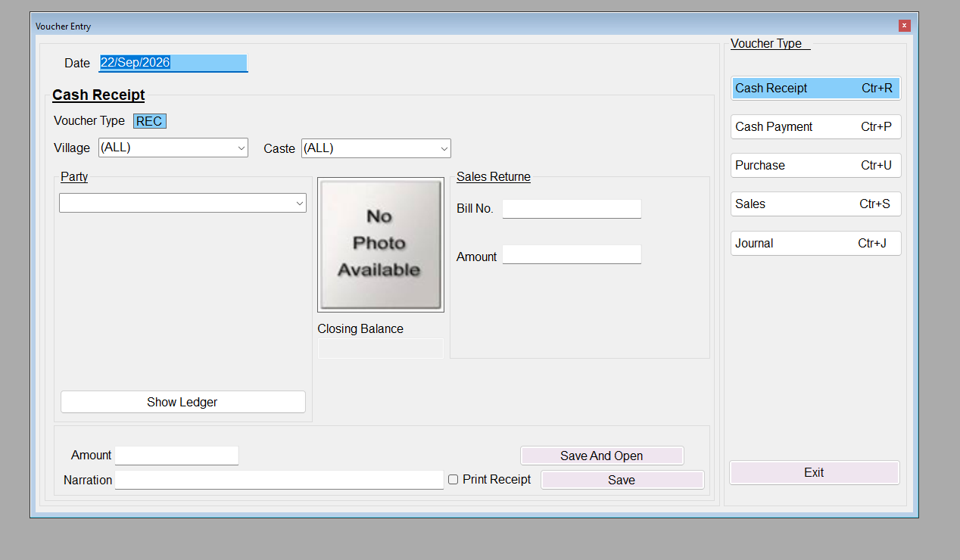The width and height of the screenshot is (960, 560).
Task: Click the Cash Receipt heading
Action: click(98, 95)
